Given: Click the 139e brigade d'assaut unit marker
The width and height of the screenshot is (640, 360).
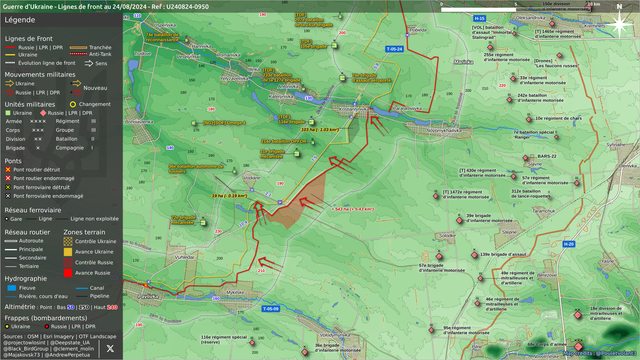Looking at the screenshot, I should tap(474, 255).
